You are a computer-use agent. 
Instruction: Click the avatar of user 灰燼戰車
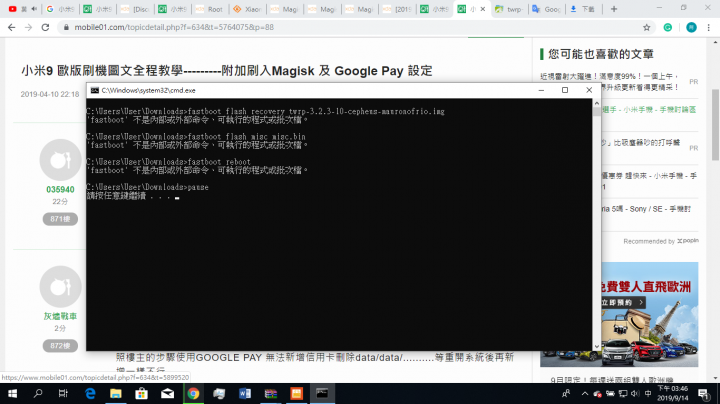[60, 286]
